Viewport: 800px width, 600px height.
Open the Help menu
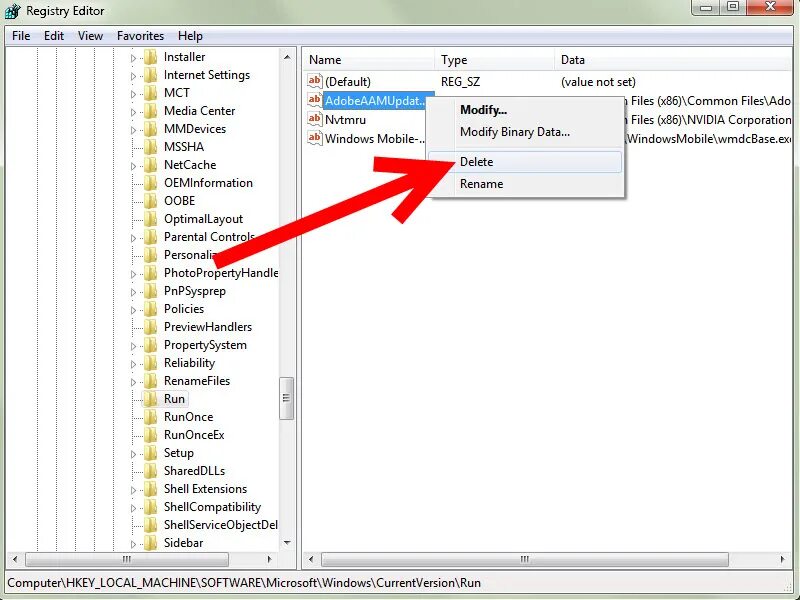click(190, 36)
